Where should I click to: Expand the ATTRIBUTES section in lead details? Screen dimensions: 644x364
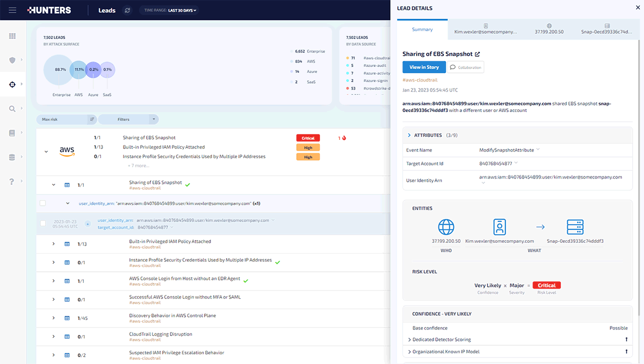[409, 135]
